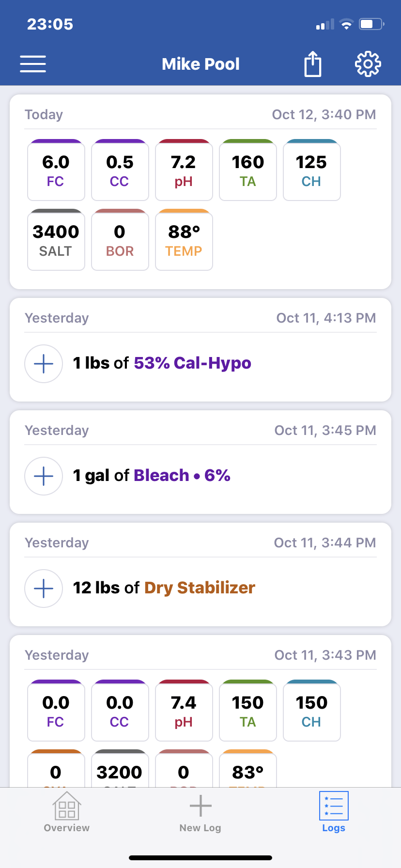
Task: Tap the share export icon
Action: click(313, 64)
